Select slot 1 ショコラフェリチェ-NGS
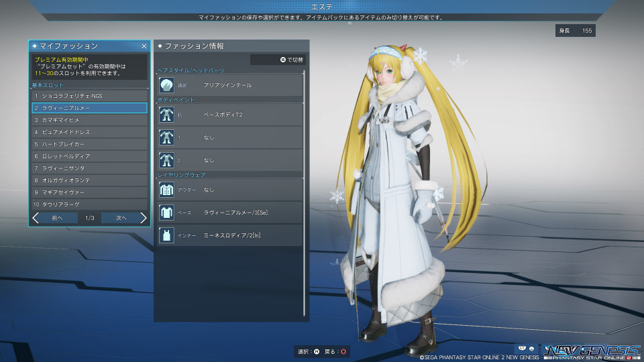This screenshot has width=644, height=362. 89,96
